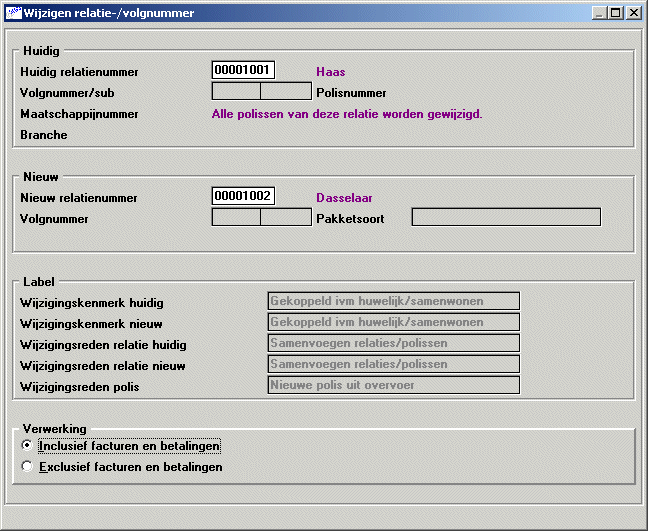Click second Volgnummer box beside Pakketsoort label
Image resolution: width=648 pixels, height=531 pixels.
(x=286, y=217)
